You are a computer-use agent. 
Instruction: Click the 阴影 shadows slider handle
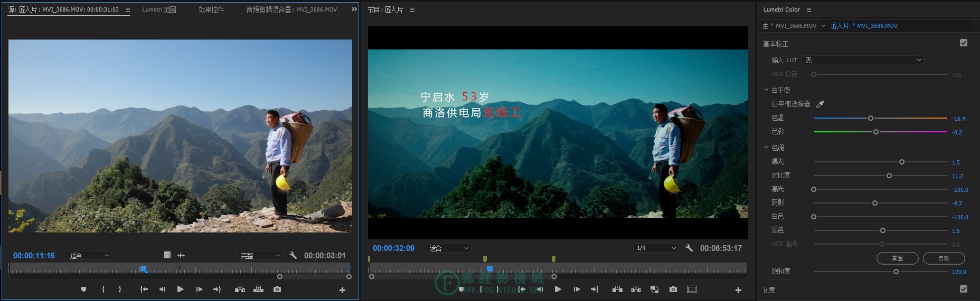pyautogui.click(x=875, y=203)
